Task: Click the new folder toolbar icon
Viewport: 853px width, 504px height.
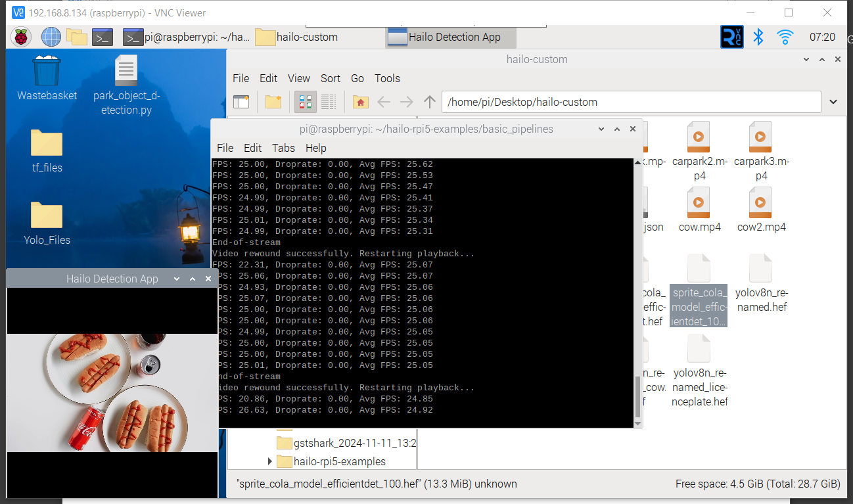Action: (x=273, y=102)
